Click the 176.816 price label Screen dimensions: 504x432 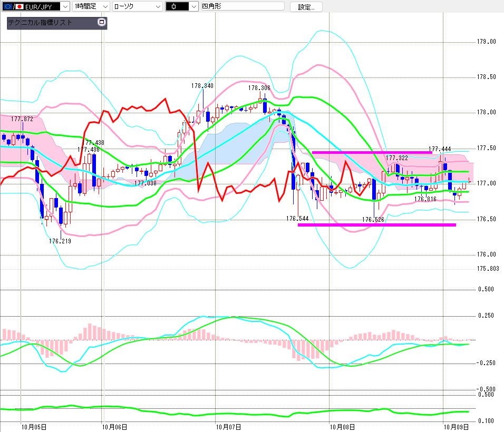[x=425, y=199]
